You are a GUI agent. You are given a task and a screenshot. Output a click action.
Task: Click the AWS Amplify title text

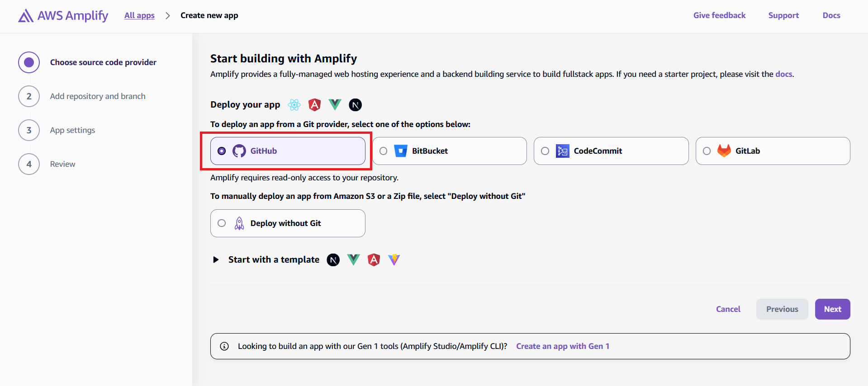pyautogui.click(x=73, y=16)
